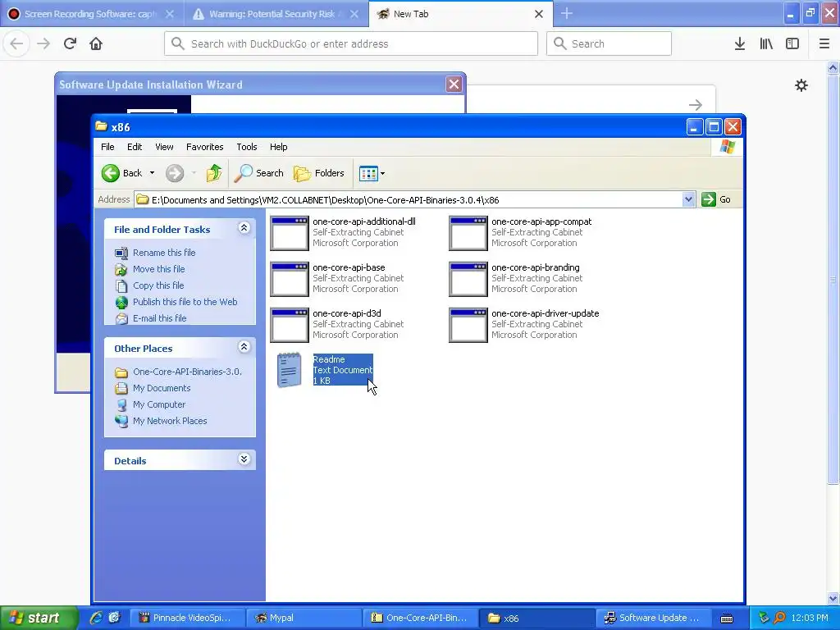Click the Rename this file icon

(121, 253)
